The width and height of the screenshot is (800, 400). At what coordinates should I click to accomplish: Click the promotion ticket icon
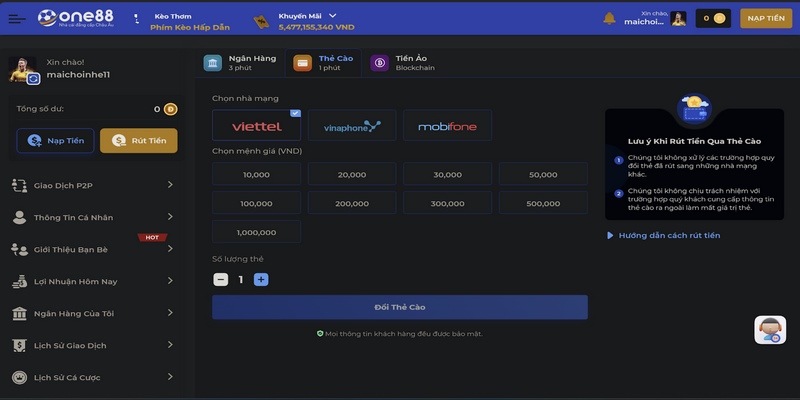click(262, 22)
